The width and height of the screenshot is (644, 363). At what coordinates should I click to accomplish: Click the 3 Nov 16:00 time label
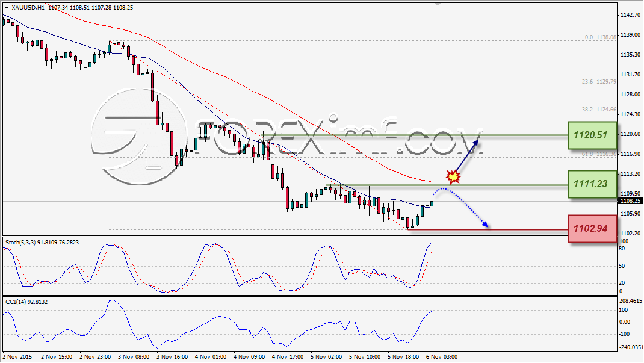click(x=172, y=356)
